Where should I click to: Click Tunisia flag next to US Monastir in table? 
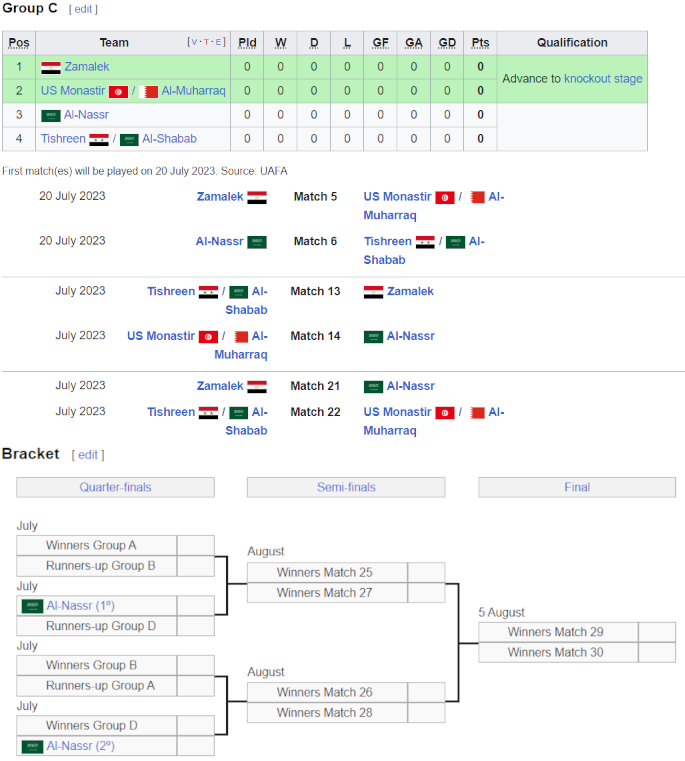coord(118,91)
